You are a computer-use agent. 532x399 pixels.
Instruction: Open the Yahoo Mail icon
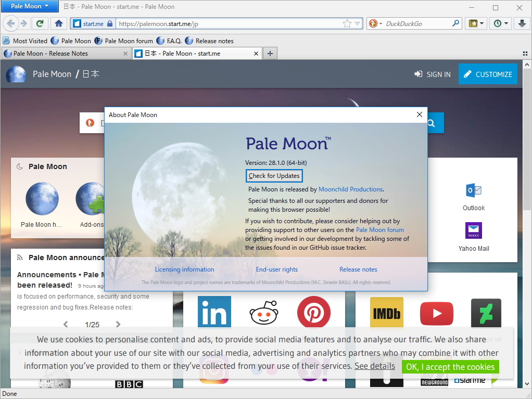coord(473,230)
